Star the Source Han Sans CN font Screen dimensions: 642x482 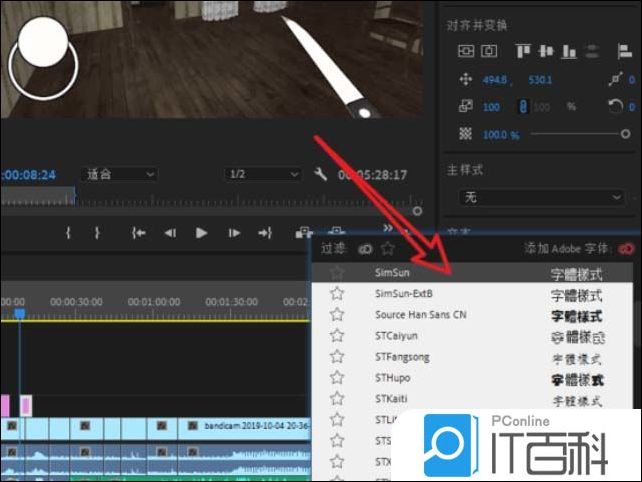point(338,315)
